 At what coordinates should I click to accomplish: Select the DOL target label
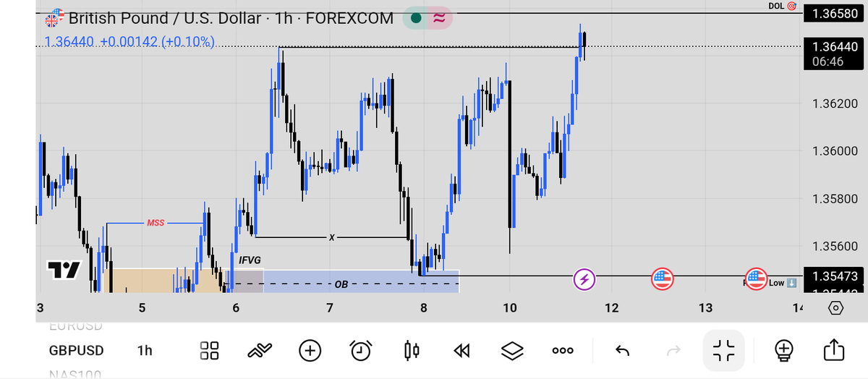(x=781, y=6)
